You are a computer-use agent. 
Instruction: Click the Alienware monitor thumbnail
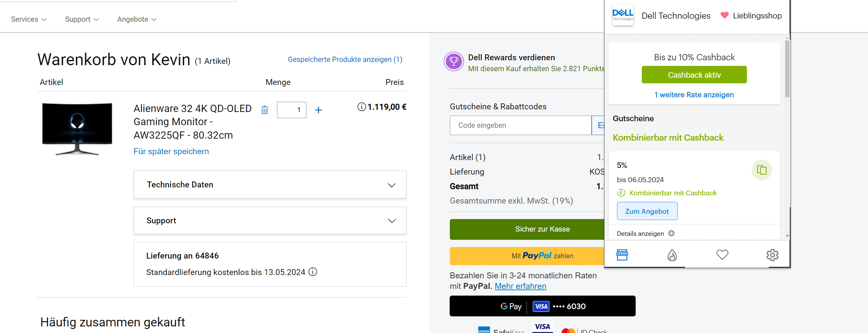pos(77,129)
